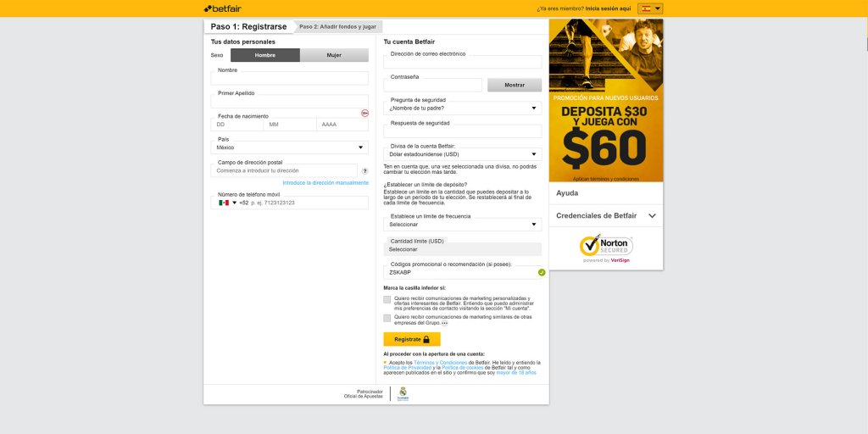Click the betfair logo in header

pos(223,8)
